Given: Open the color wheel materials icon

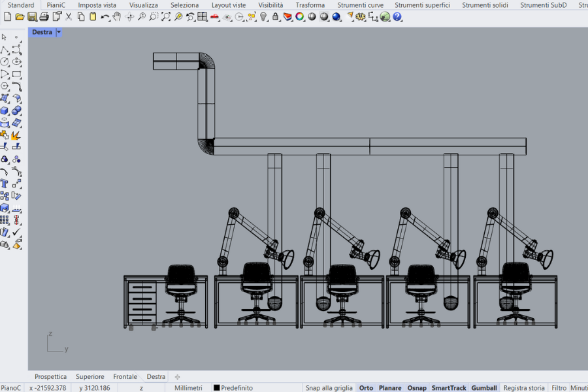Looking at the screenshot, I should click(300, 17).
